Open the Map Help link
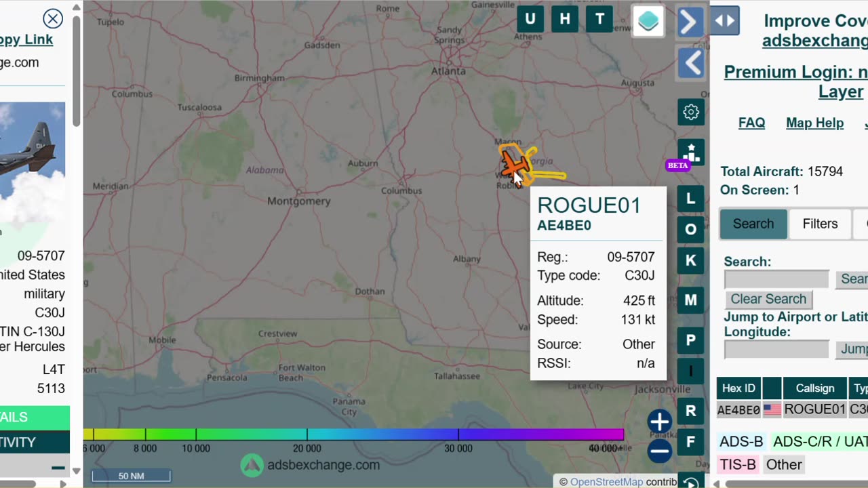Screen dimensions: 868x488 814,123
